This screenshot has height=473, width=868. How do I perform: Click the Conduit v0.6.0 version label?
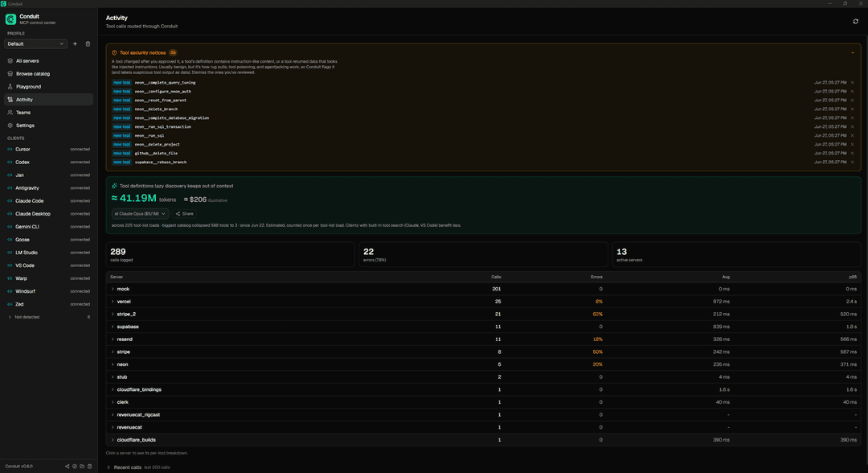pyautogui.click(x=18, y=467)
